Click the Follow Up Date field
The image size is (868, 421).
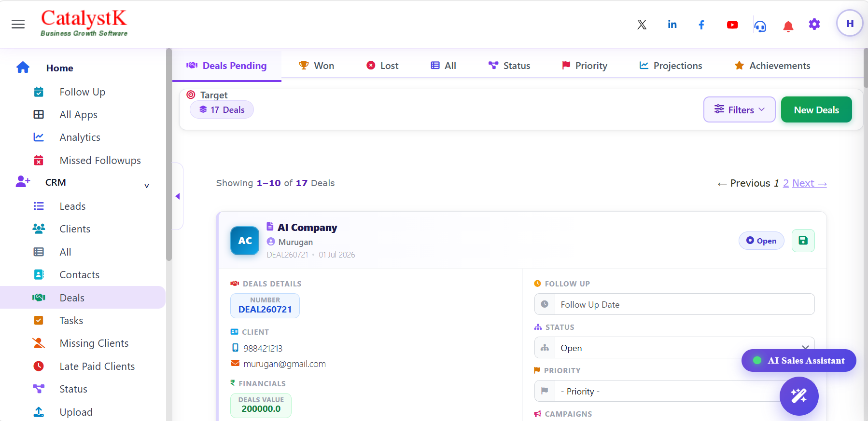pos(674,304)
